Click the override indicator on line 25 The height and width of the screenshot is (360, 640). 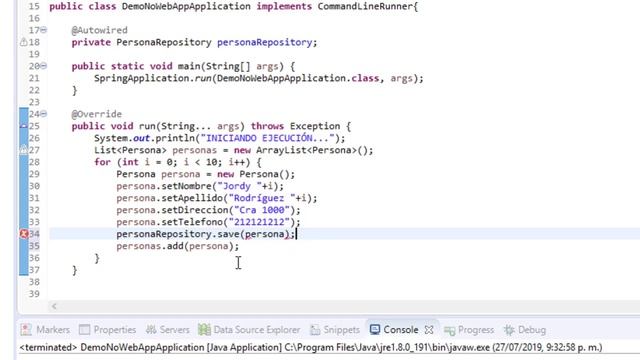tap(24, 126)
